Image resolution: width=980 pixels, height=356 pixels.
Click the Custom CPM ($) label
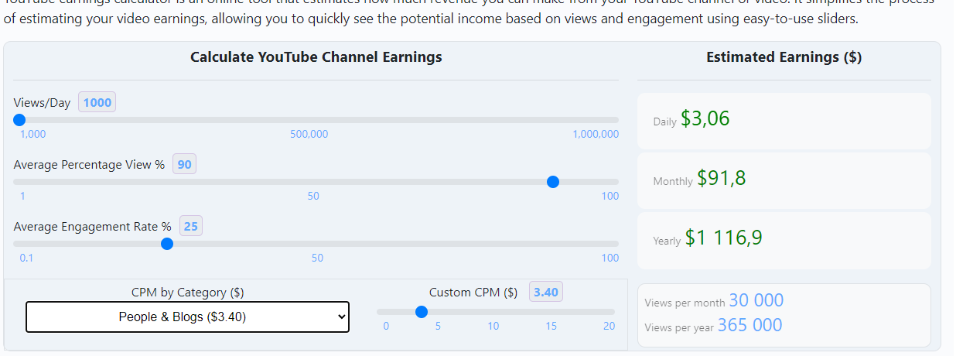tap(473, 293)
